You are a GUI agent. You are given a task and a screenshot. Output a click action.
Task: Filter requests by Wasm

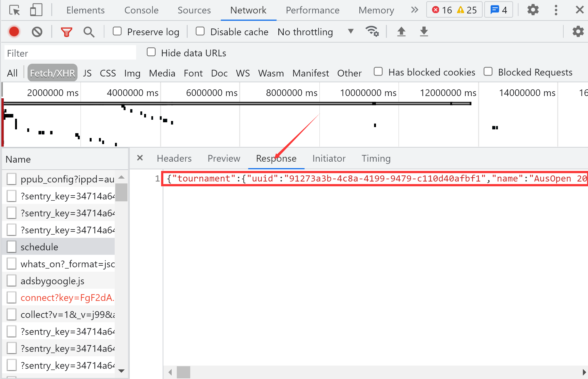(271, 73)
